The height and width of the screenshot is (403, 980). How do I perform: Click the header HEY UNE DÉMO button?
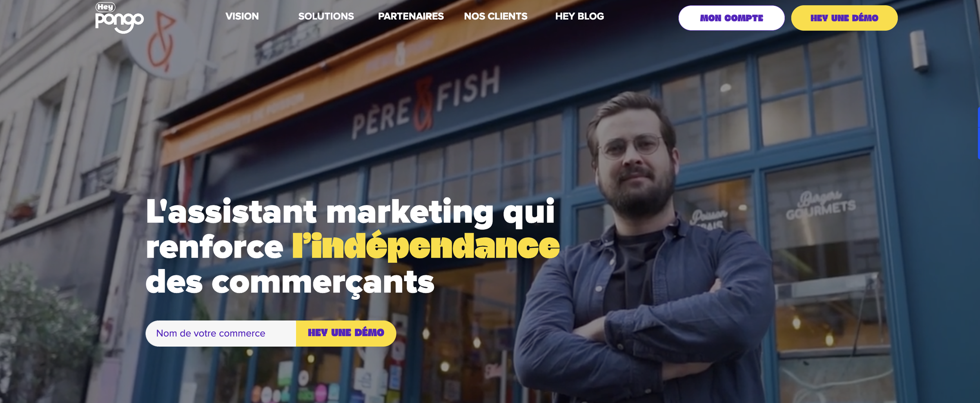844,18
